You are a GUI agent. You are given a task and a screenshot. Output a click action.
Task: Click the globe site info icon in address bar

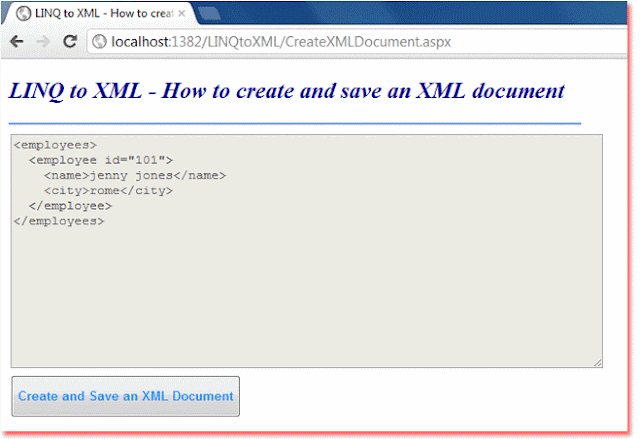tap(99, 41)
